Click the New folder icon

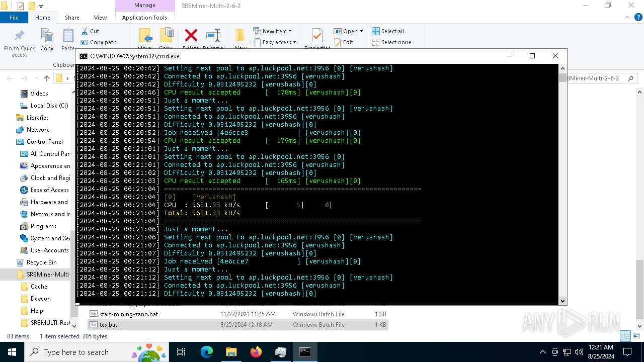pos(240,36)
